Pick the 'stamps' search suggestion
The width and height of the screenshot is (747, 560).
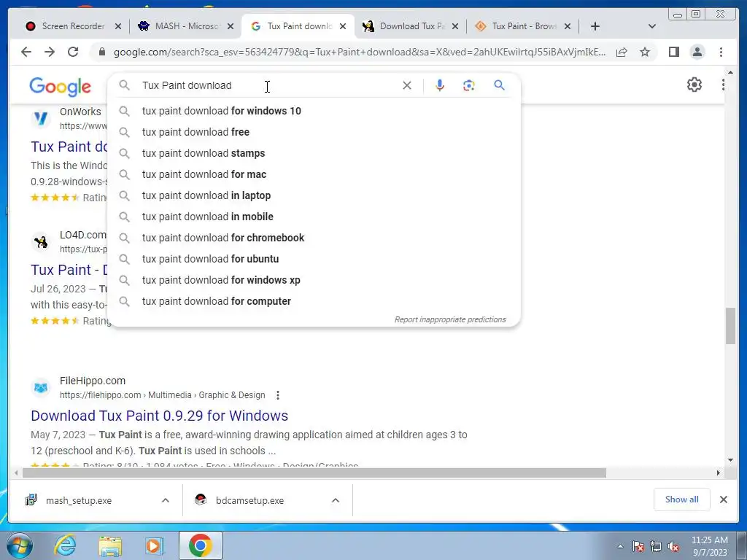(314, 153)
